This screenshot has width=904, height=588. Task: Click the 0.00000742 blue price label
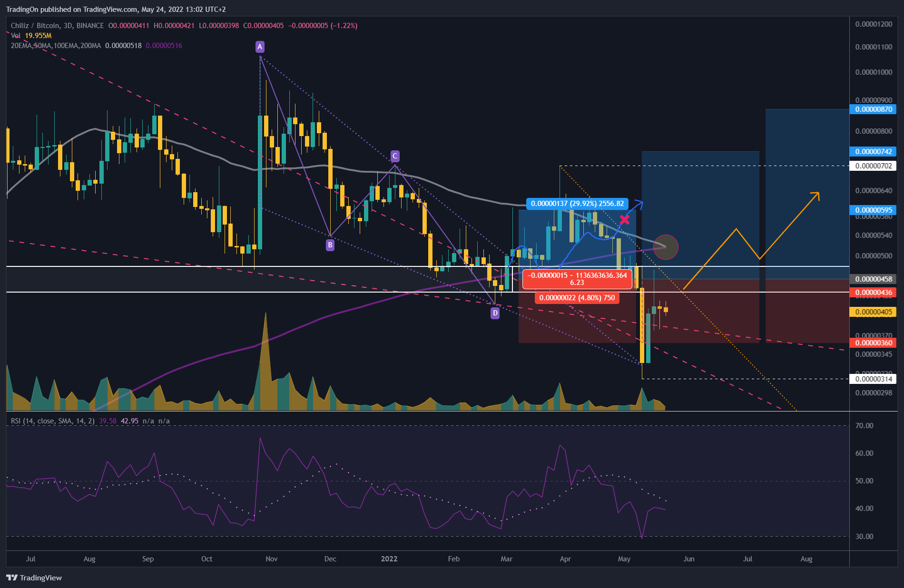(873, 152)
